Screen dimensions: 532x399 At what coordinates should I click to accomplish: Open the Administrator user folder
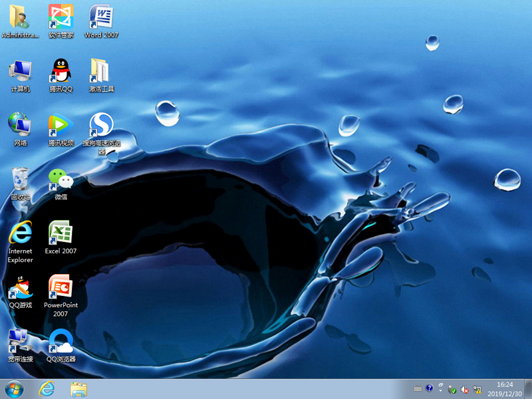coord(20,17)
